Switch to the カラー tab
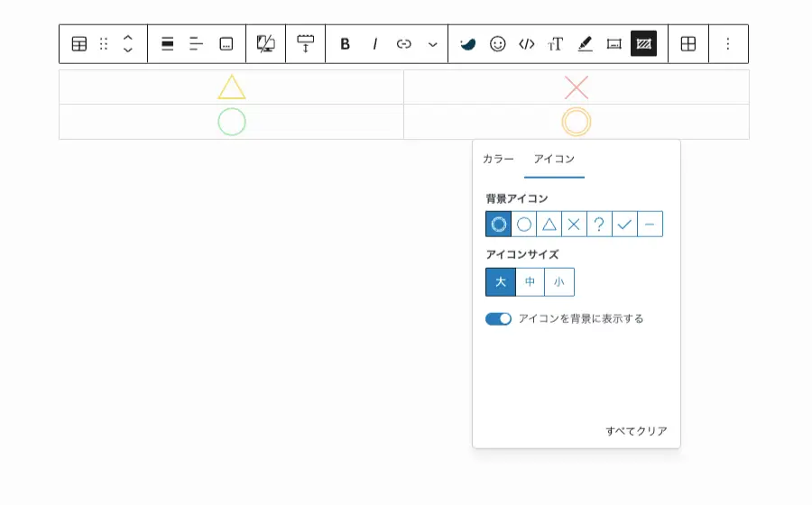Image resolution: width=812 pixels, height=505 pixels. pyautogui.click(x=498, y=159)
